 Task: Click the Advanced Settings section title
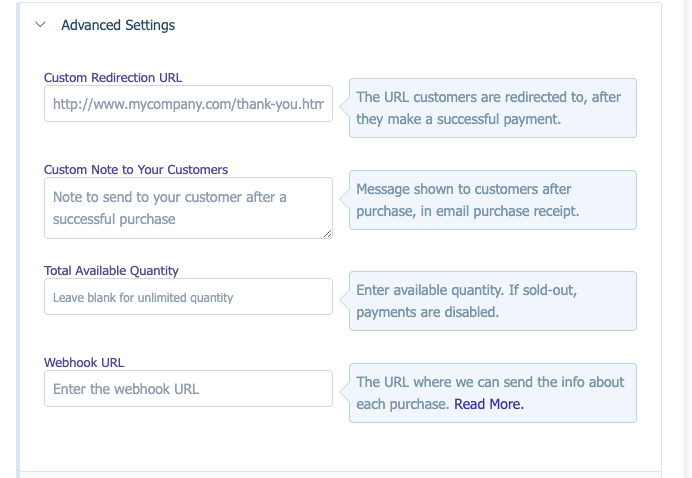(118, 25)
